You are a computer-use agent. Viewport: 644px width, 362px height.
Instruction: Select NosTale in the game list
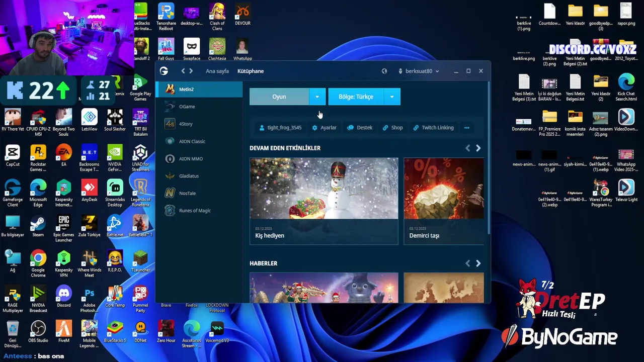point(199,193)
